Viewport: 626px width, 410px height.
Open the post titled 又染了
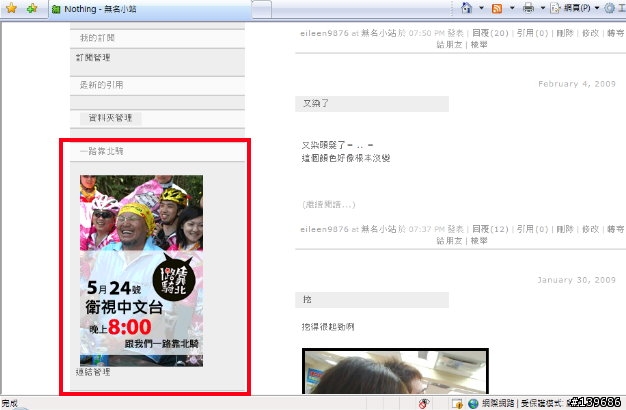click(x=316, y=103)
